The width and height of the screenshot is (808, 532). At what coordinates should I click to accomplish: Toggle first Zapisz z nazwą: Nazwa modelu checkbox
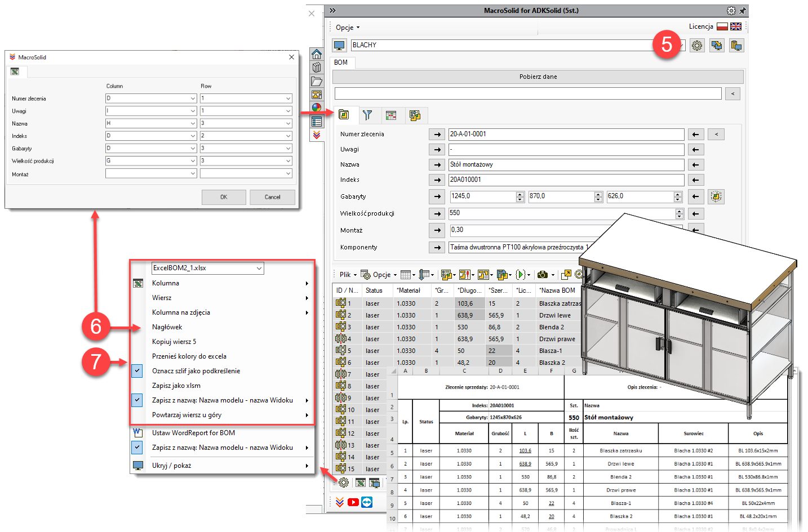[x=137, y=400]
